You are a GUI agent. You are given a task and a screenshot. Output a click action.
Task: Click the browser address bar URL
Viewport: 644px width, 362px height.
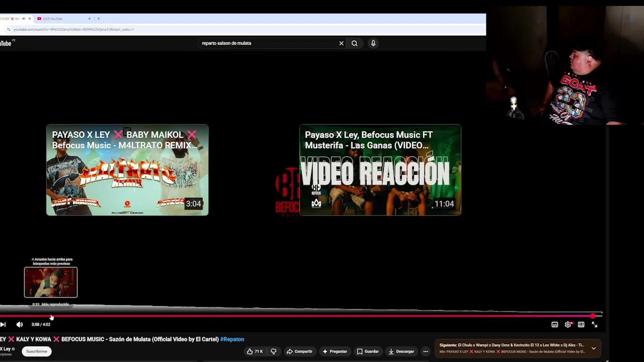73,30
